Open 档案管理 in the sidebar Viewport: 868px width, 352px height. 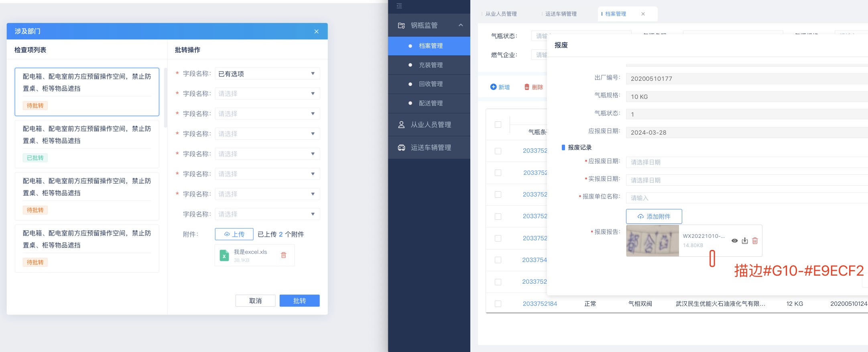(429, 46)
